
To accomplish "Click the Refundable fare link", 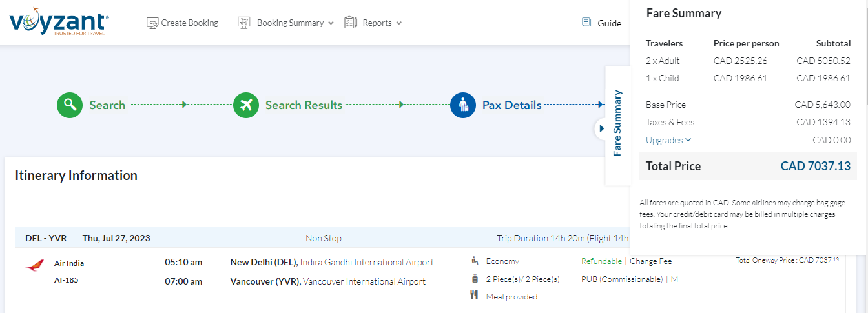I will click(x=601, y=261).
